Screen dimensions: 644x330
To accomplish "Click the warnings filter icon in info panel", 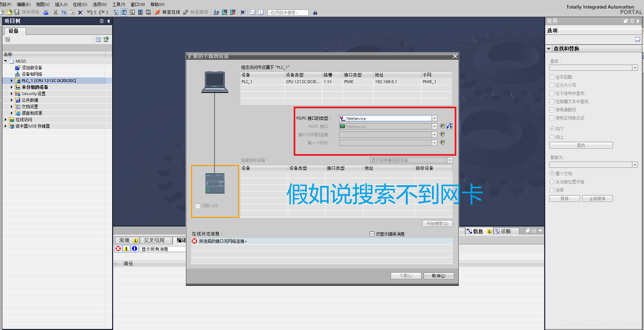I will click(126, 249).
